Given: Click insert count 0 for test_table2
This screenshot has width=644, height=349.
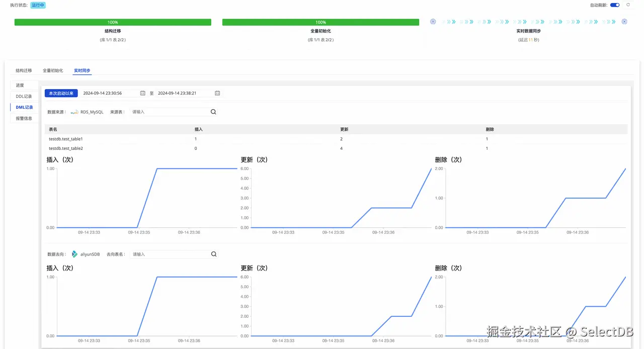Looking at the screenshot, I should pos(196,148).
